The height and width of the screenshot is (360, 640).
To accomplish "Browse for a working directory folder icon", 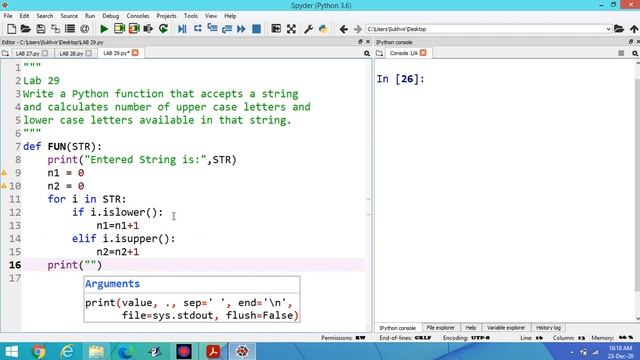I will coord(619,29).
